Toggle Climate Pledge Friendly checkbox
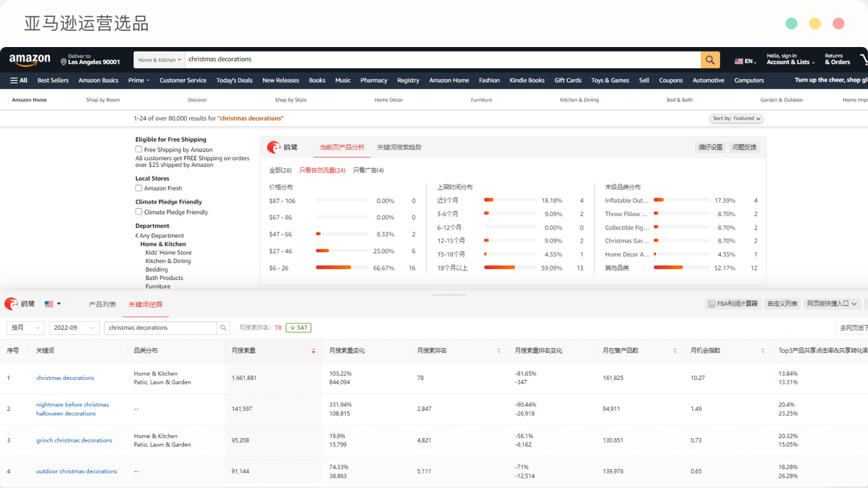 [x=138, y=212]
